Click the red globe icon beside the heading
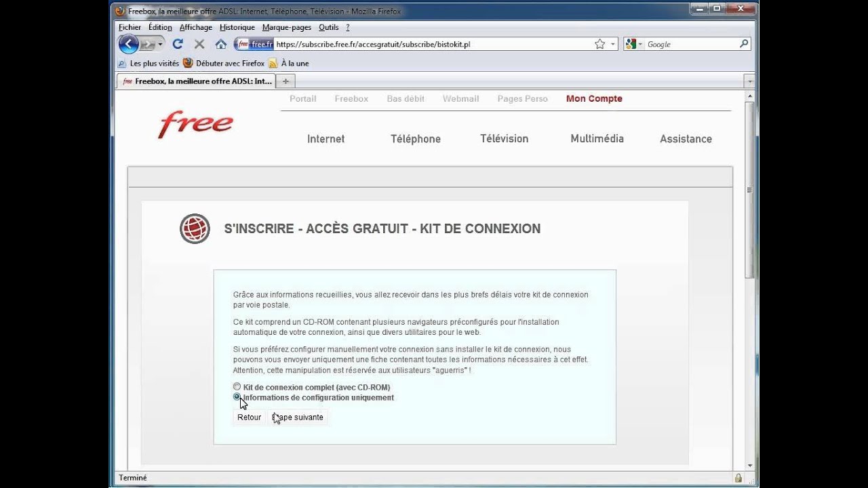This screenshot has width=868, height=488. [x=195, y=228]
